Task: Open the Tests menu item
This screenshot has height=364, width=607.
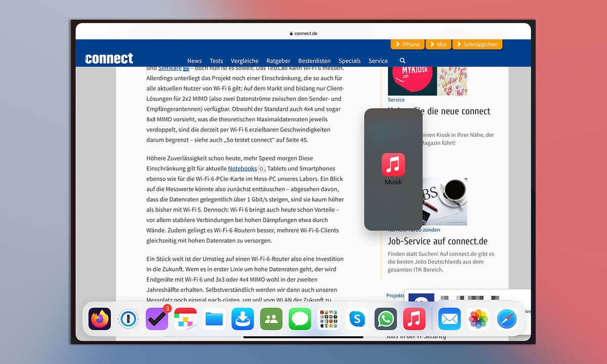Action: 216,61
